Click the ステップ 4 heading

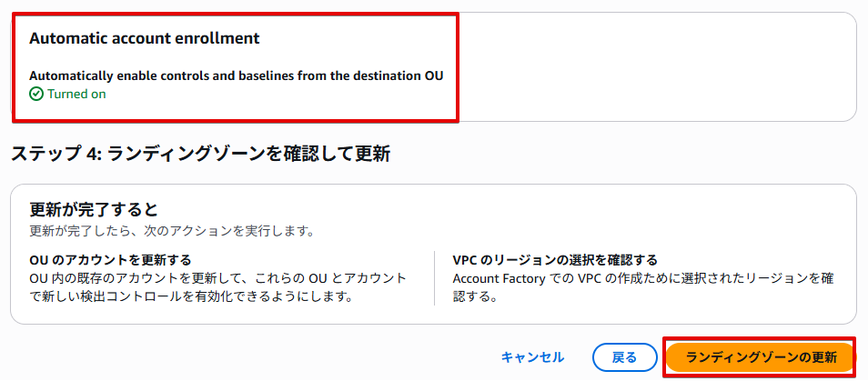pos(200,155)
